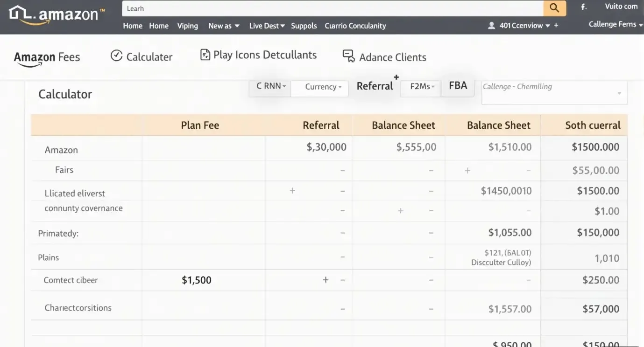The width and height of the screenshot is (644, 347).
Task: Click the Play Icons Detcullants document icon
Action: click(x=205, y=55)
